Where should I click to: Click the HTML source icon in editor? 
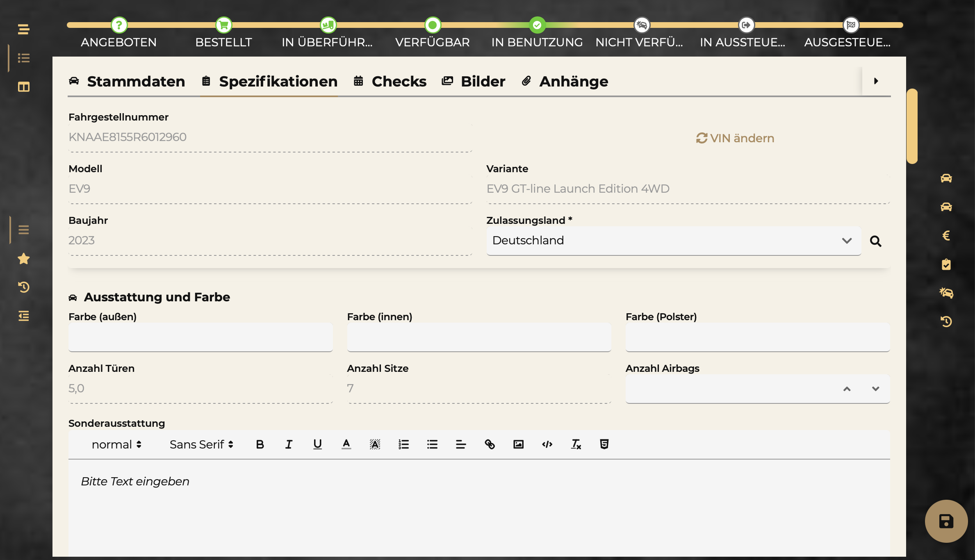point(604,444)
